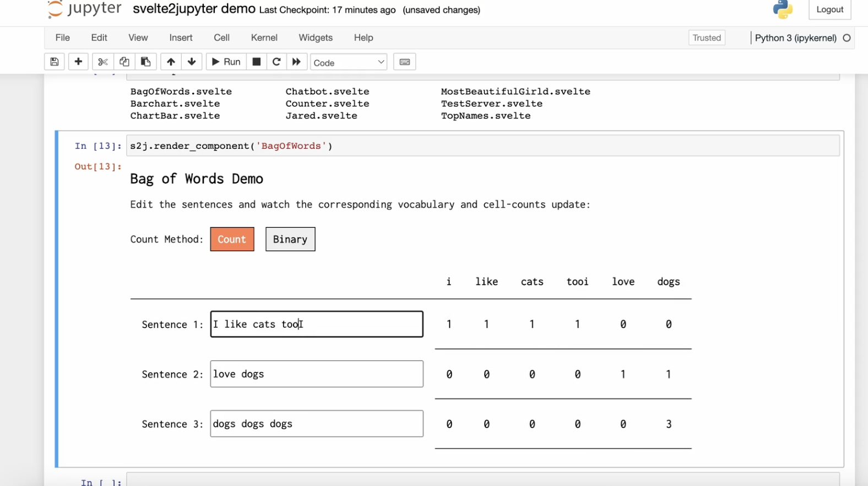Run the selected cell
The height and width of the screenshot is (486, 868).
coord(226,62)
